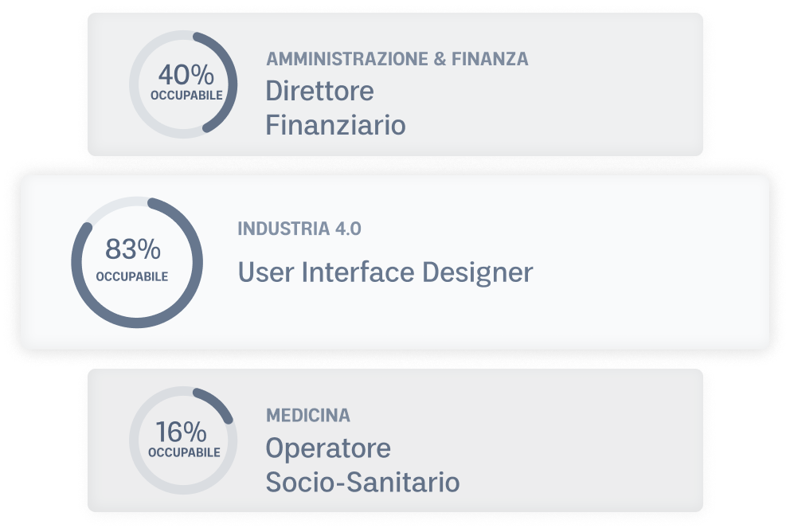Click the 40% percentage text
Viewport: 790px width, 532px height.
pyautogui.click(x=186, y=75)
